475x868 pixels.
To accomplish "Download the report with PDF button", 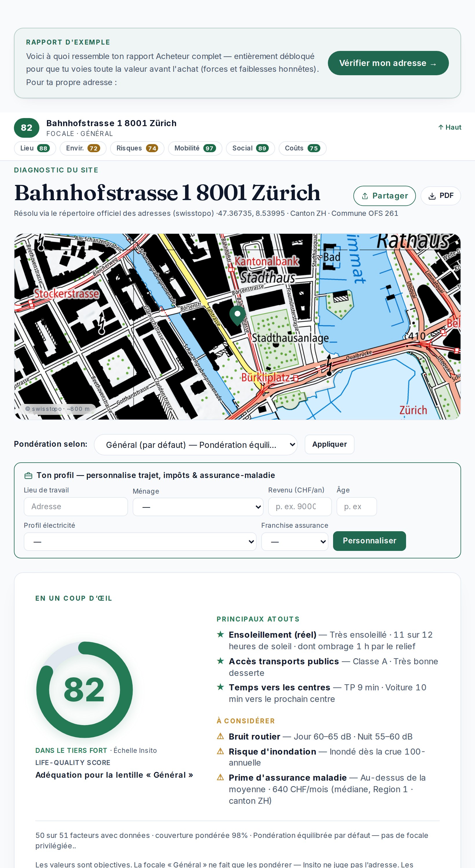I will (x=441, y=196).
